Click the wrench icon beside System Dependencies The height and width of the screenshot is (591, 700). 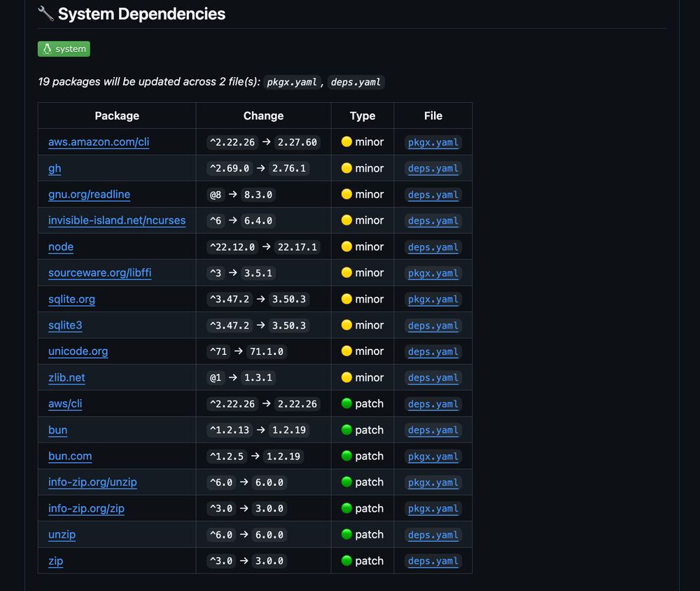[x=45, y=13]
